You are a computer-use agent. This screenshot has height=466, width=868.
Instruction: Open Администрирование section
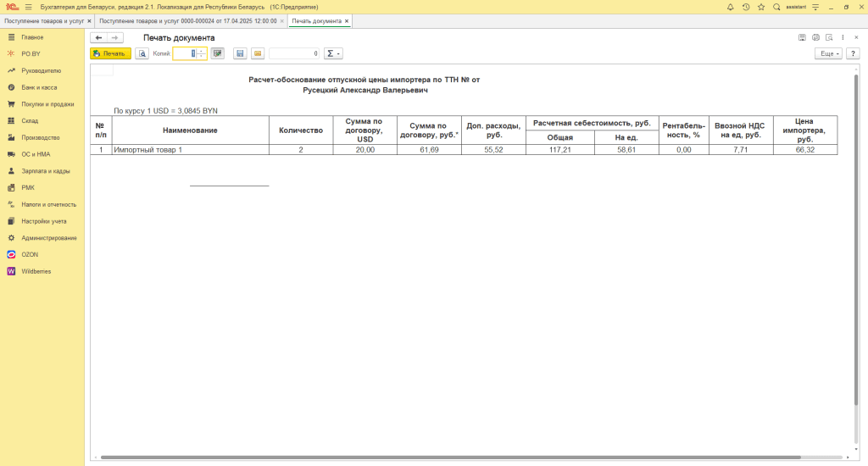point(42,238)
